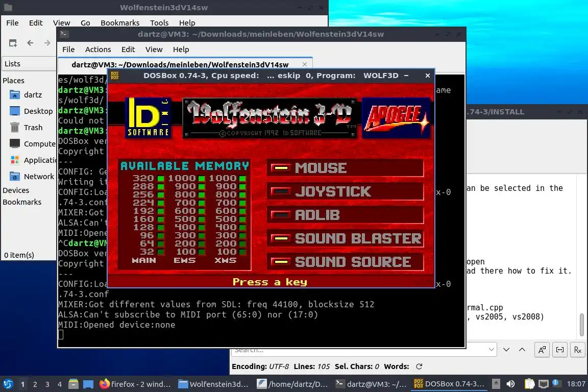Refresh the word count in the editor status bar
Image resolution: width=588 pixels, height=392 pixels.
(x=419, y=366)
